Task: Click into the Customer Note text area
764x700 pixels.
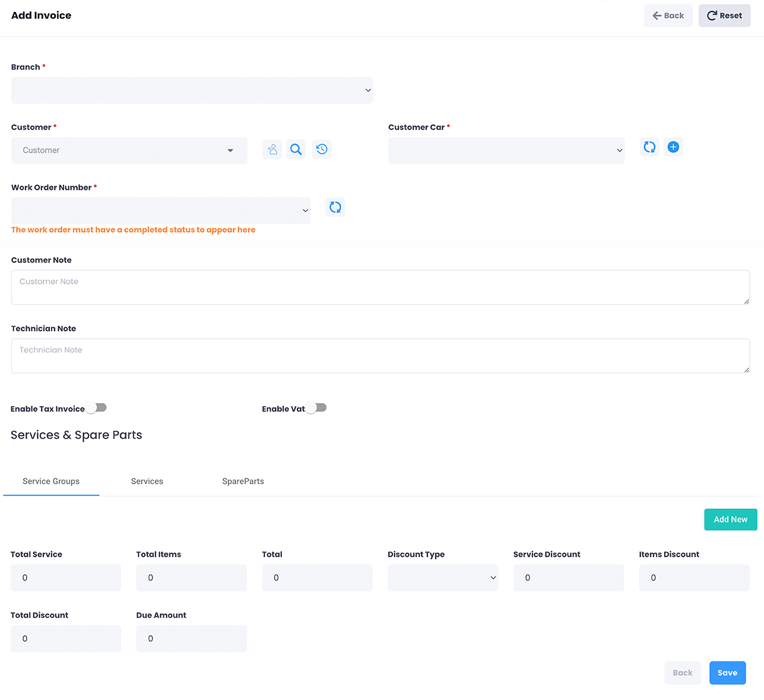Action: click(x=380, y=287)
